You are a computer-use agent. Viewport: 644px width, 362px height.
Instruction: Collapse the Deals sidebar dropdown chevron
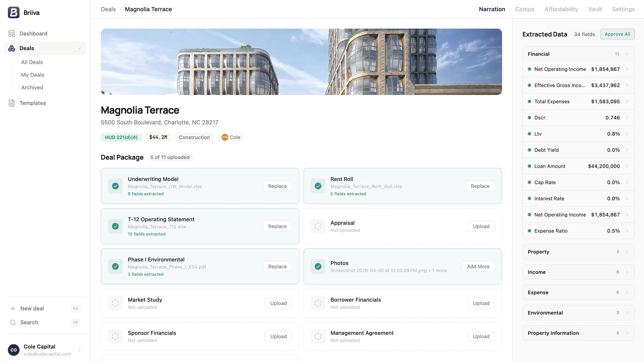click(79, 48)
